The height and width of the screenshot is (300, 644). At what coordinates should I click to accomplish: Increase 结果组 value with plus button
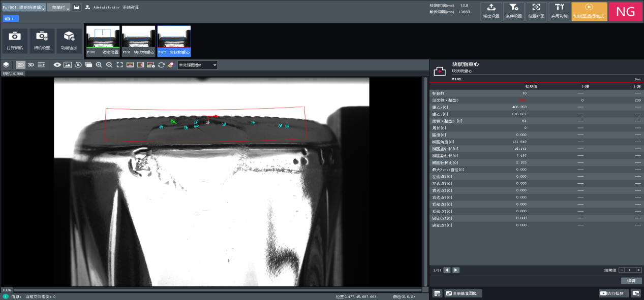pyautogui.click(x=638, y=270)
